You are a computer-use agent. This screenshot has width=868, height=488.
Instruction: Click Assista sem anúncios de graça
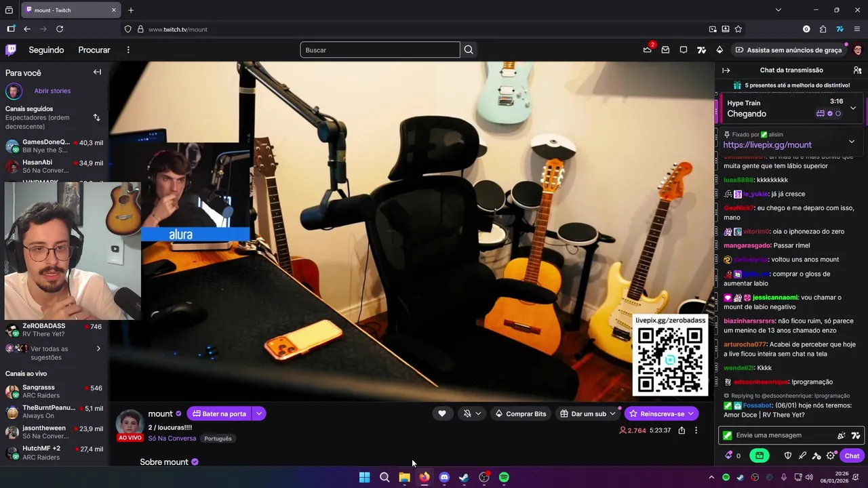[x=789, y=49]
